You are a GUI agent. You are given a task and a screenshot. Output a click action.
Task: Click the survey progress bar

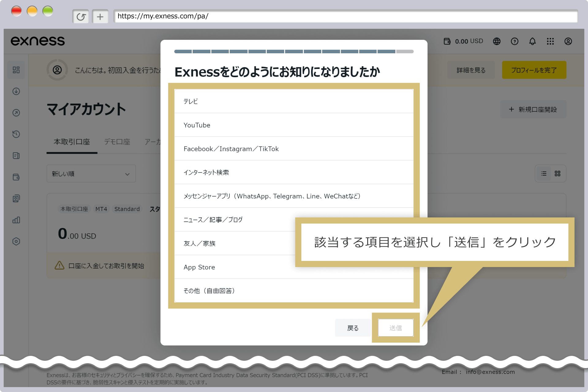click(x=294, y=51)
